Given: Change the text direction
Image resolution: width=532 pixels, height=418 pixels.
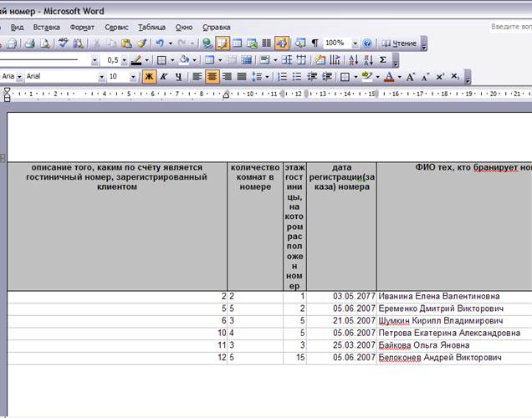Looking at the screenshot, I should click(x=335, y=60).
